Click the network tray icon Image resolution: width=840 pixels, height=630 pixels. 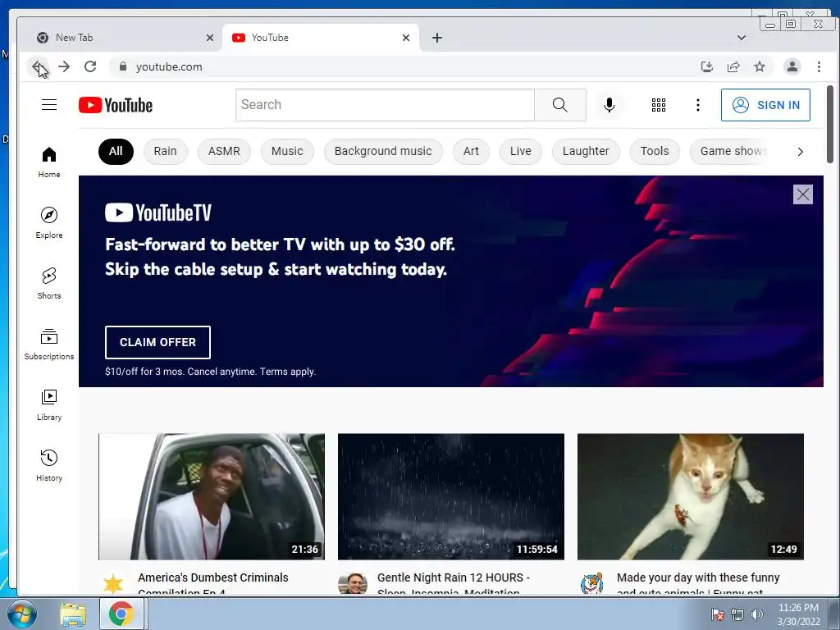pyautogui.click(x=737, y=614)
